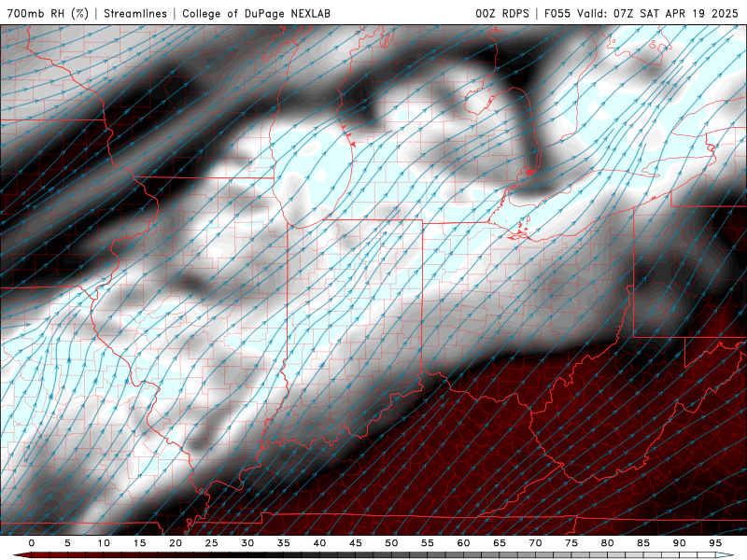Click the "85" label on color scale
The width and height of the screenshot is (747, 560).
[x=643, y=543]
